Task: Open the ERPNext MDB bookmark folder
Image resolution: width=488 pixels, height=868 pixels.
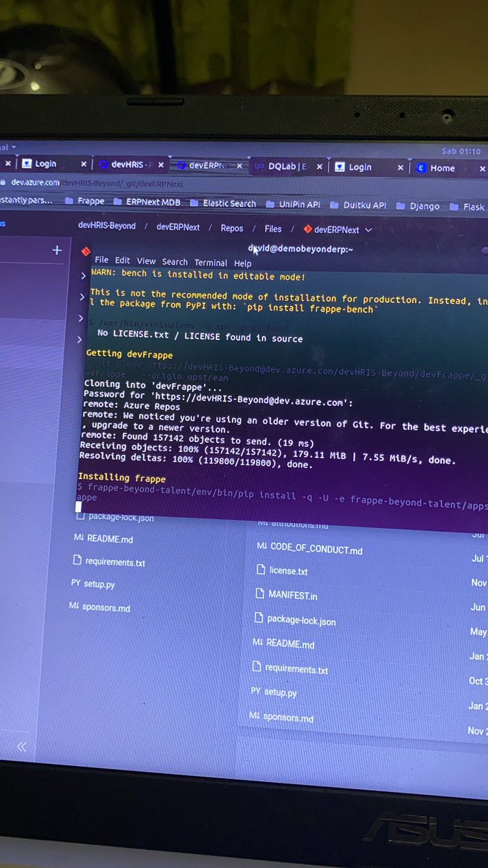Action: 145,203
